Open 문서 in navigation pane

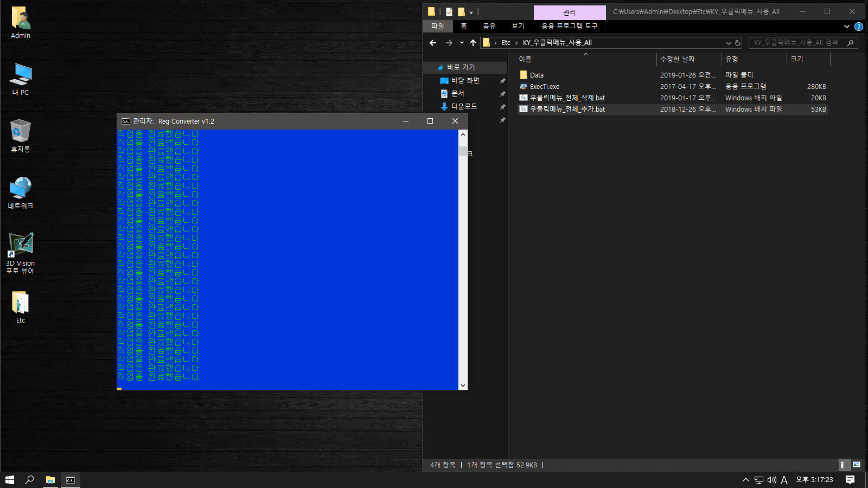click(x=458, y=93)
